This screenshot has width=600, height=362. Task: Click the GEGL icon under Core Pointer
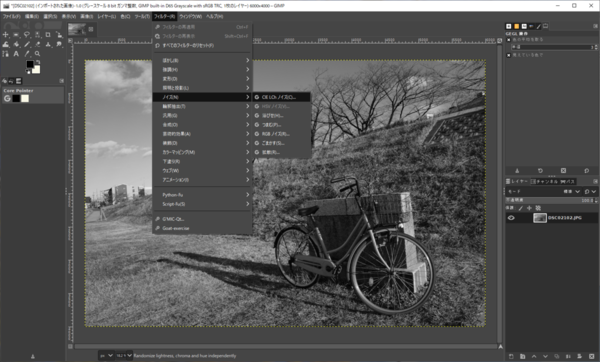7,98
